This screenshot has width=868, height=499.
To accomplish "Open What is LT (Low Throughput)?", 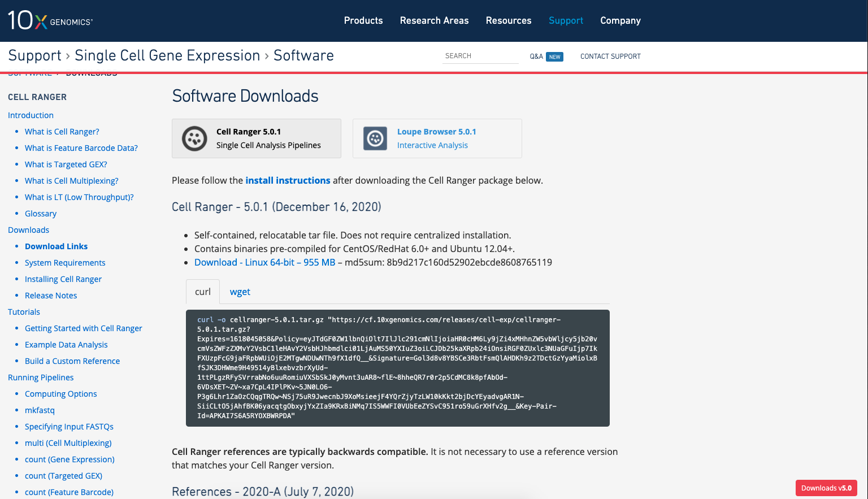I will click(x=79, y=197).
